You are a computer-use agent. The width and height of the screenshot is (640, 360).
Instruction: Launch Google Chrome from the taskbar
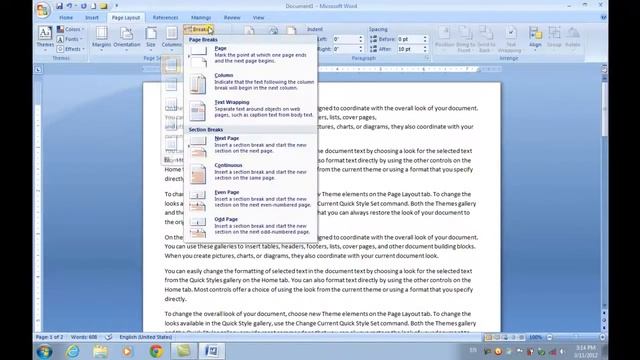click(x=156, y=351)
